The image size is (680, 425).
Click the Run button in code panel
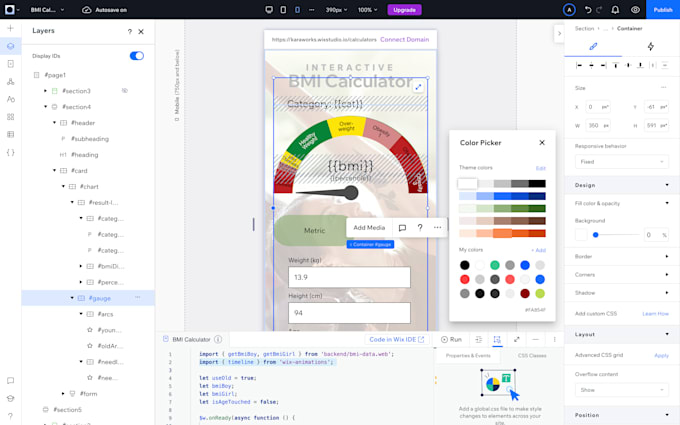point(451,340)
